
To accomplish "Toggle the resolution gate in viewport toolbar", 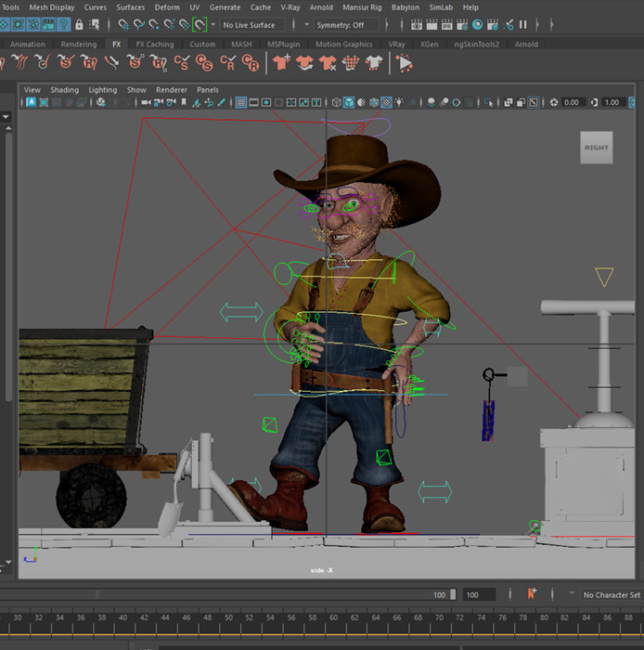I will tap(266, 102).
